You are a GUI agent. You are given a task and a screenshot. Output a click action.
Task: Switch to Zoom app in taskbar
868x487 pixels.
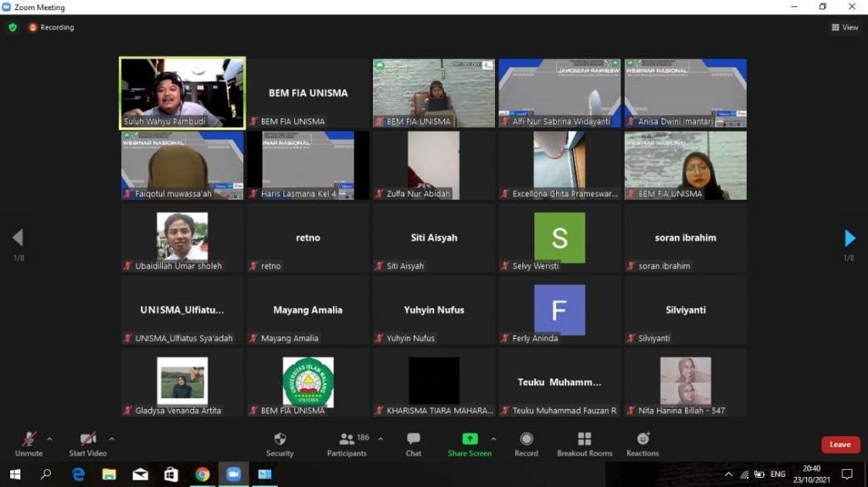point(234,474)
